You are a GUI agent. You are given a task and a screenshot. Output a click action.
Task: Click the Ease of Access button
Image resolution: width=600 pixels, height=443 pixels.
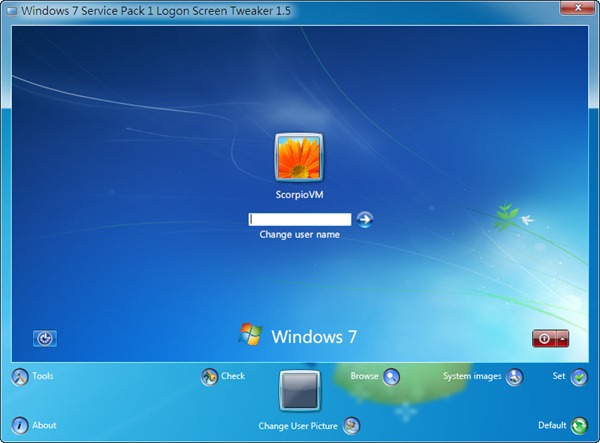click(x=45, y=339)
